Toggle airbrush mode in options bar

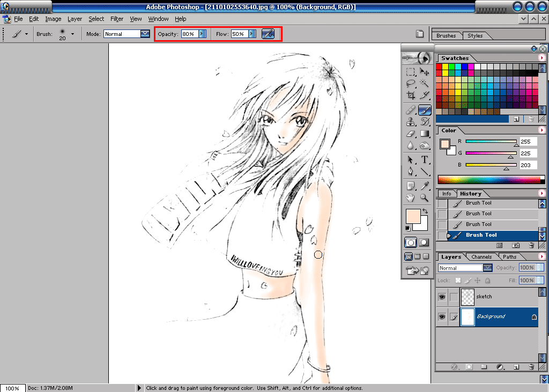tap(268, 34)
